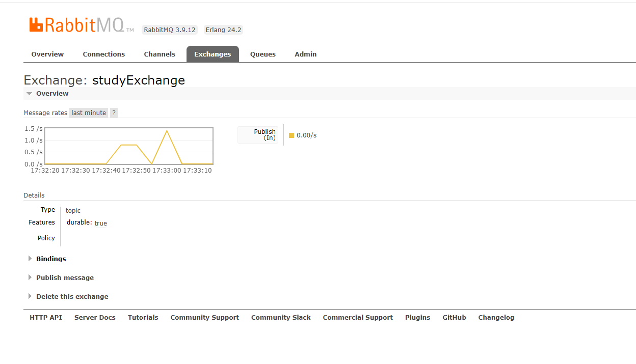Click the 'Features' row label
Screen dimensions: 636x364
click(42, 222)
